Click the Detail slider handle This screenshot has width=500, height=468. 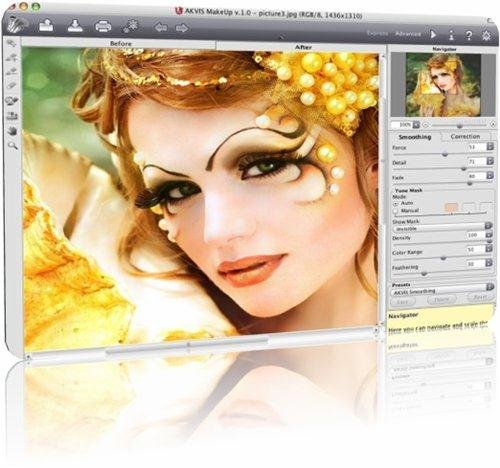[463, 169]
